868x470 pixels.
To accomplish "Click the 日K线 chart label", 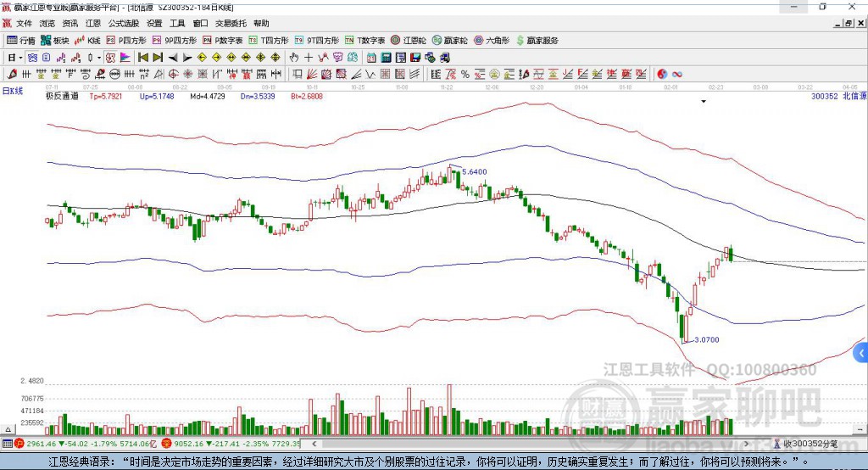I will [13, 91].
